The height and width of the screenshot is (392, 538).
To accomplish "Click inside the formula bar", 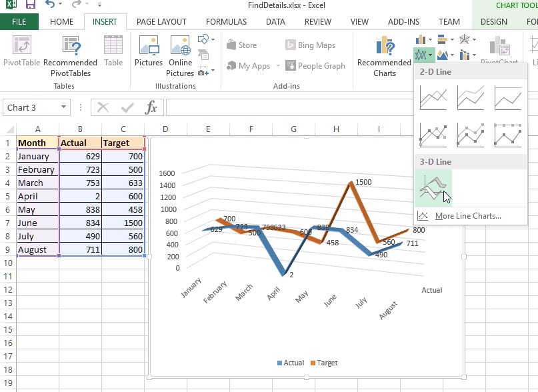I will (289, 107).
